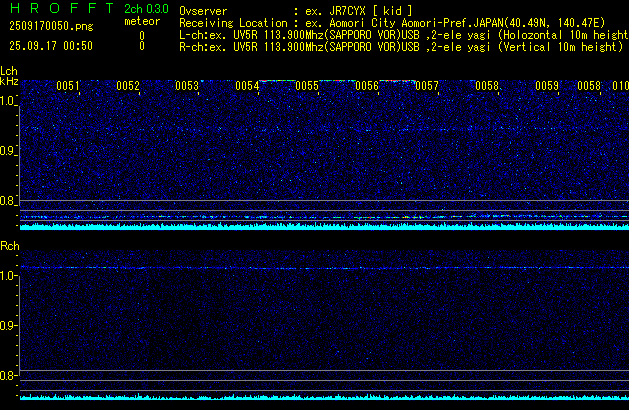Click the R-ch description line with Vertical yagi
Screen dimensions: 629x410
[401, 47]
